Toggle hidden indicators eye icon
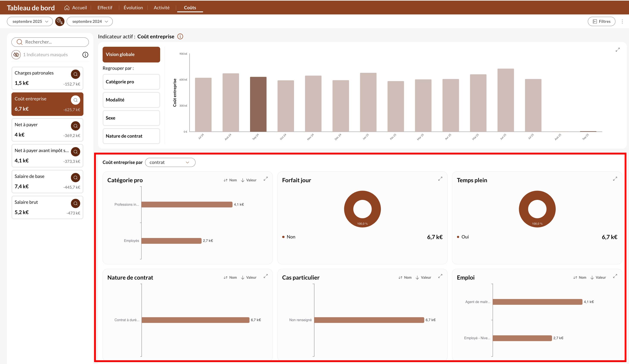This screenshot has height=364, width=629. (x=16, y=55)
